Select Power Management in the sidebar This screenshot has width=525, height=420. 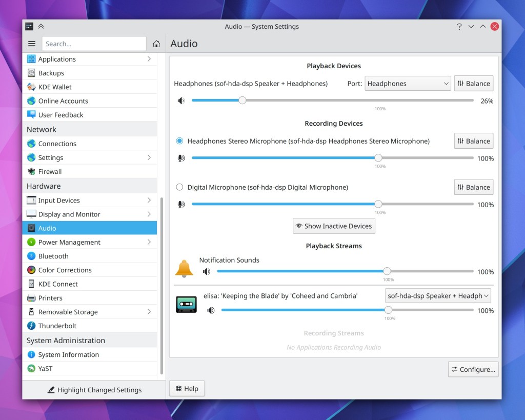(69, 242)
